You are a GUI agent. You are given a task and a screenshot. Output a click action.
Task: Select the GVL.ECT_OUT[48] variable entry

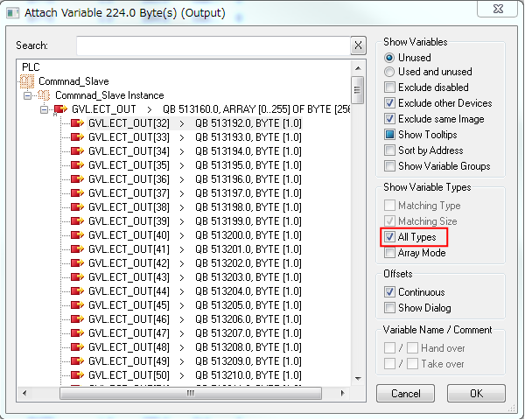point(129,347)
